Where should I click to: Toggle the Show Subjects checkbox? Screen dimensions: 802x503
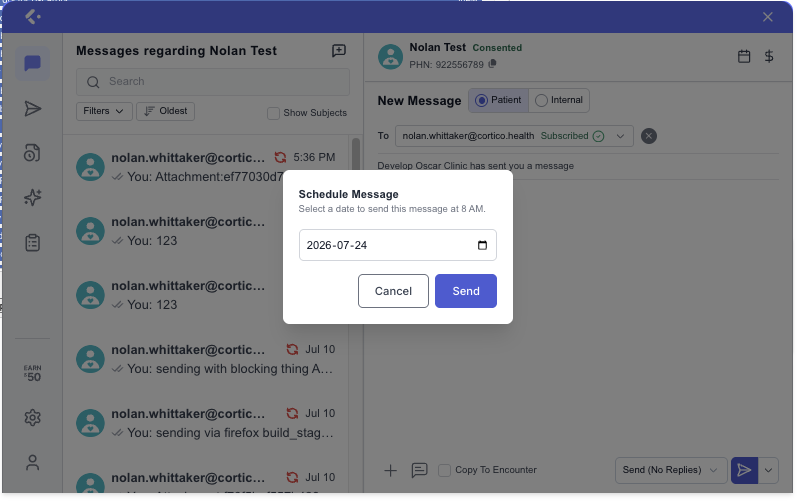pyautogui.click(x=273, y=113)
